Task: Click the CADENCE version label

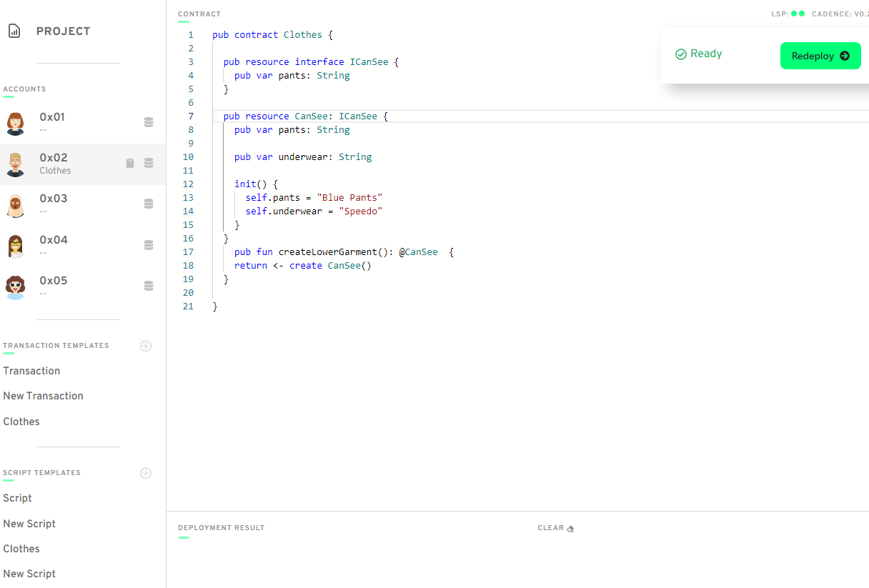Action: tap(840, 14)
